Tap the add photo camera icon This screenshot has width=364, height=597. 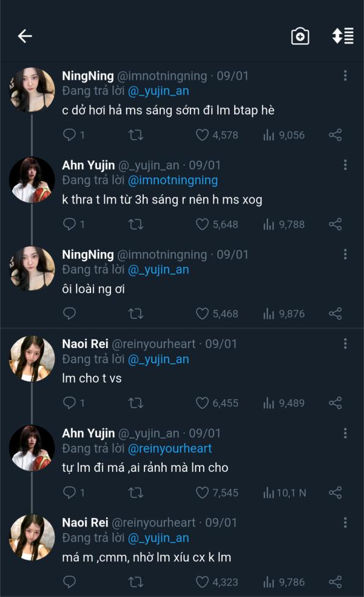point(300,36)
